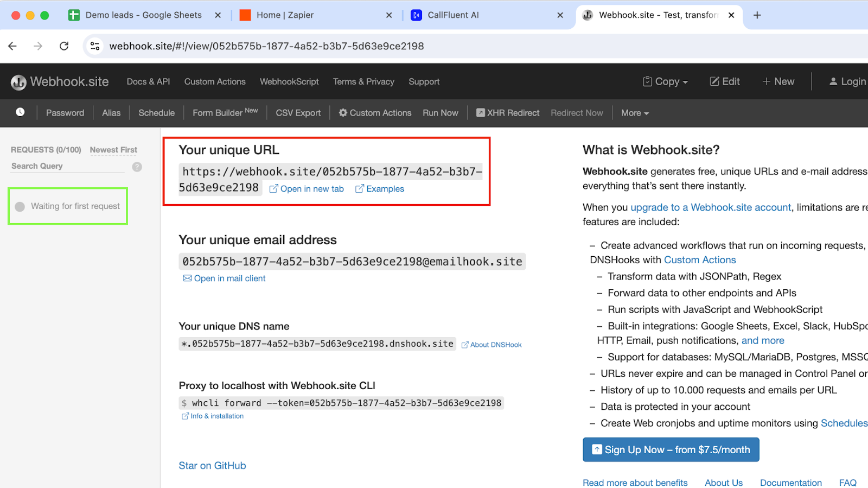Open the Schedules link
The image size is (868, 488).
(844, 423)
